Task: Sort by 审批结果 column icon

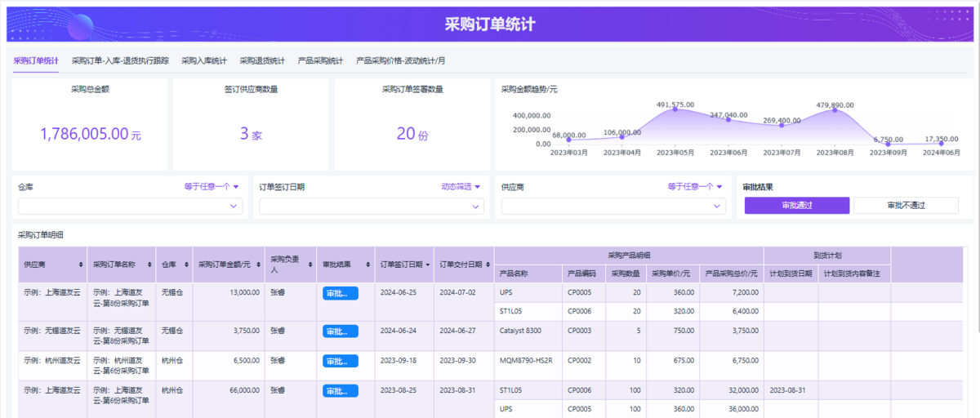Action: coord(368,265)
